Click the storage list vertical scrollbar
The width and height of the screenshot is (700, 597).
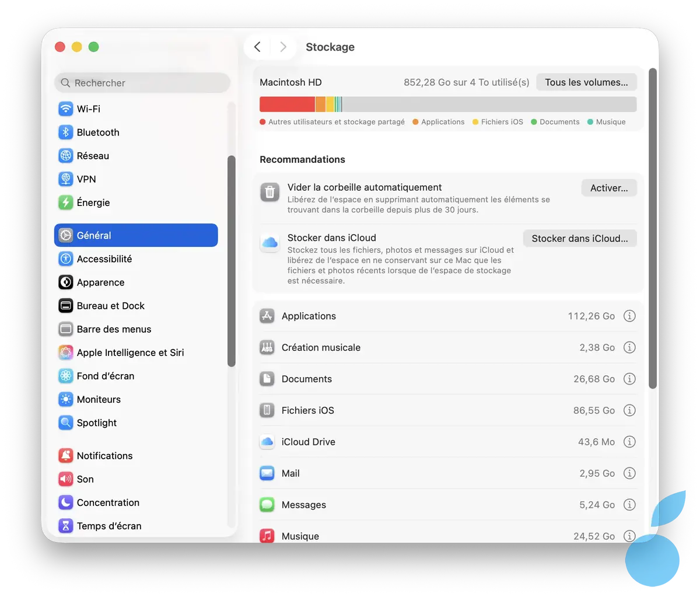[x=652, y=228]
